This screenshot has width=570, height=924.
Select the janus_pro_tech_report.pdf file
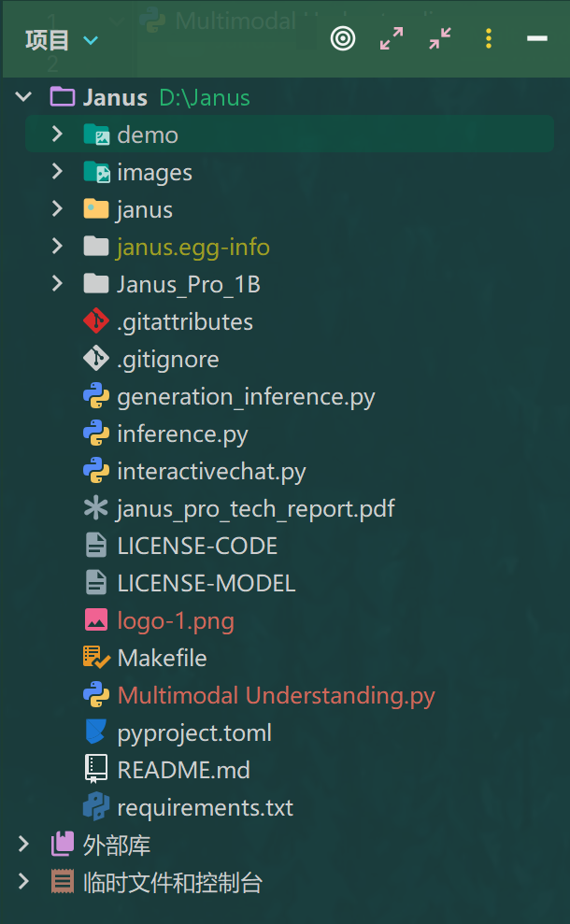[x=255, y=508]
